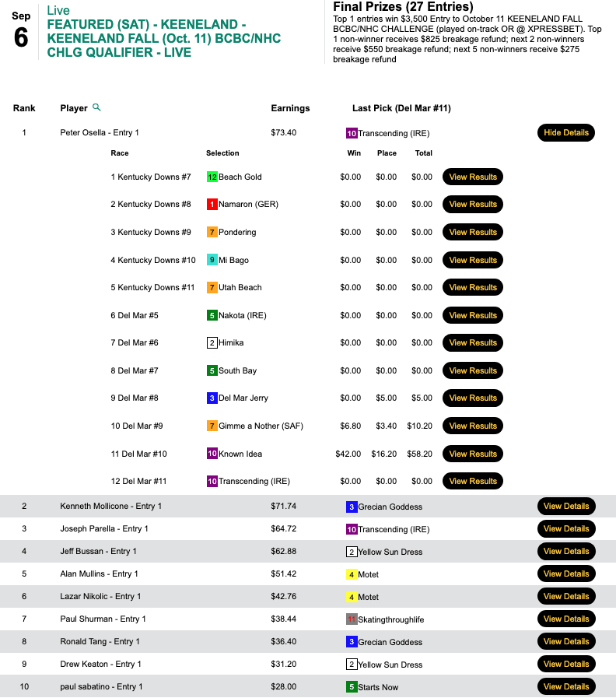Select player name paul sabatino - Entry 1
The width and height of the screenshot is (616, 698).
[101, 687]
